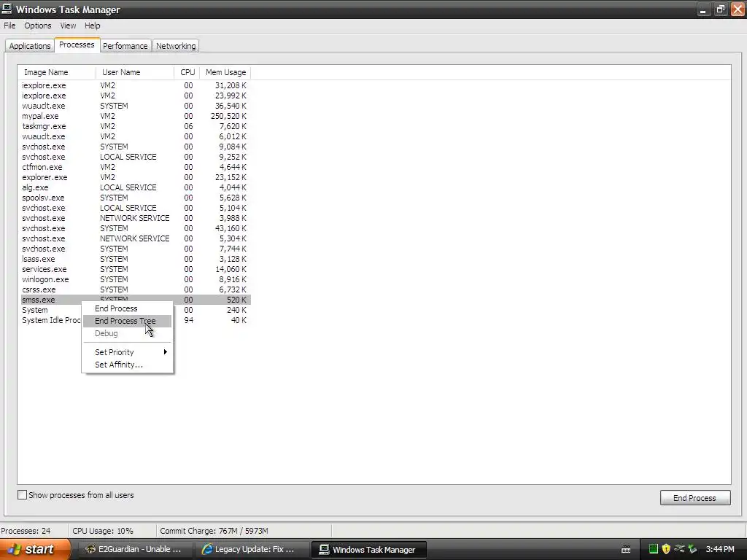This screenshot has width=747, height=560.
Task: Sort by the User Name column header
Action: coord(135,72)
